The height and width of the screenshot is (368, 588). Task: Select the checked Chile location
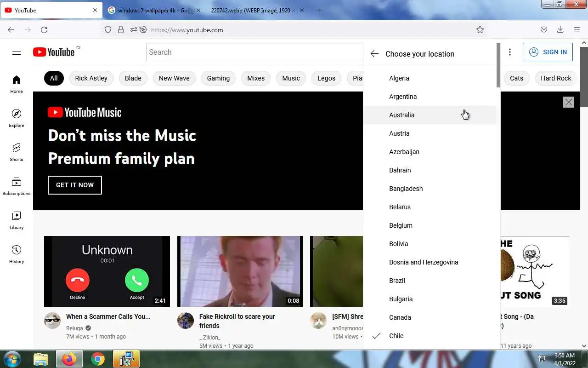[430, 336]
